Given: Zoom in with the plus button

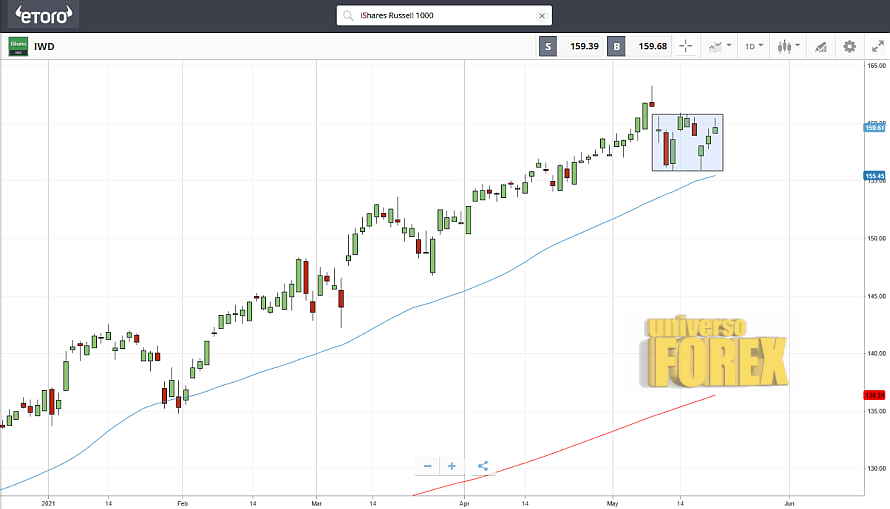Looking at the screenshot, I should [x=452, y=466].
